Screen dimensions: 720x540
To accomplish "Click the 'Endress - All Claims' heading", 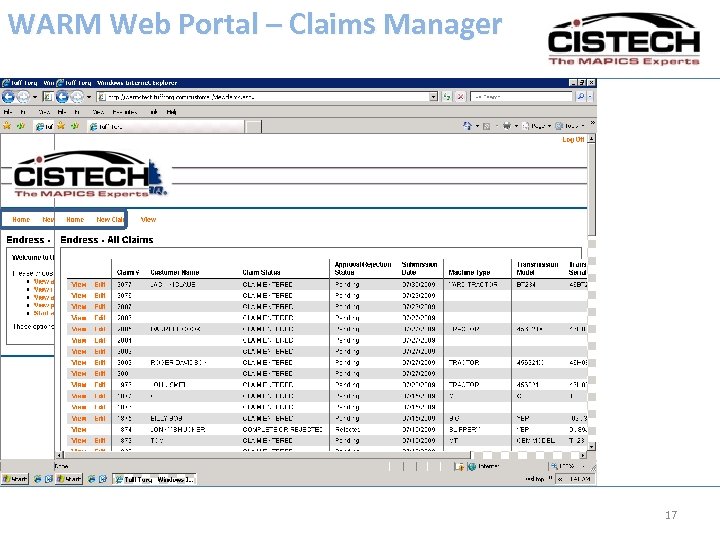I will (107, 240).
